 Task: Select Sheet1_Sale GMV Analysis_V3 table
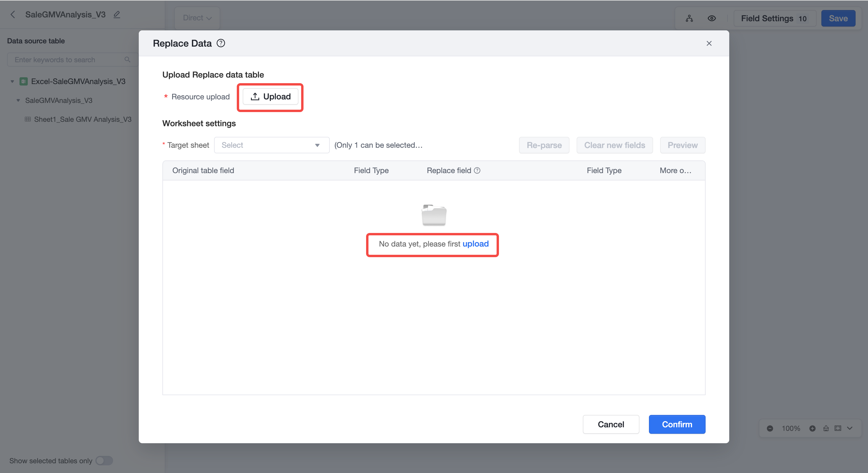(x=83, y=119)
